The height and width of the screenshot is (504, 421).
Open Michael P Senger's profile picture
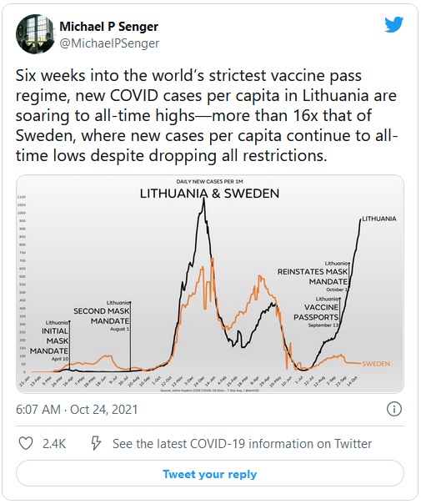pyautogui.click(x=35, y=34)
